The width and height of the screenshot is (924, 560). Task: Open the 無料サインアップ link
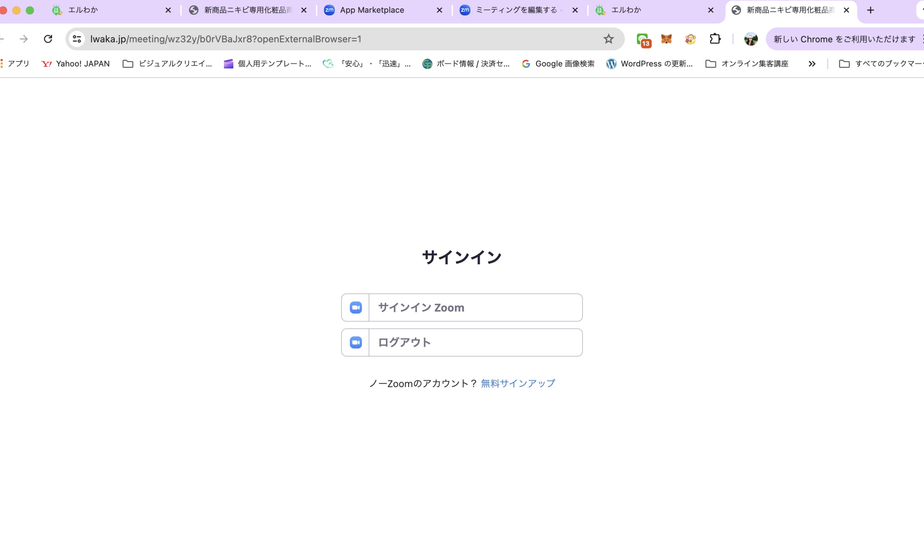(518, 383)
